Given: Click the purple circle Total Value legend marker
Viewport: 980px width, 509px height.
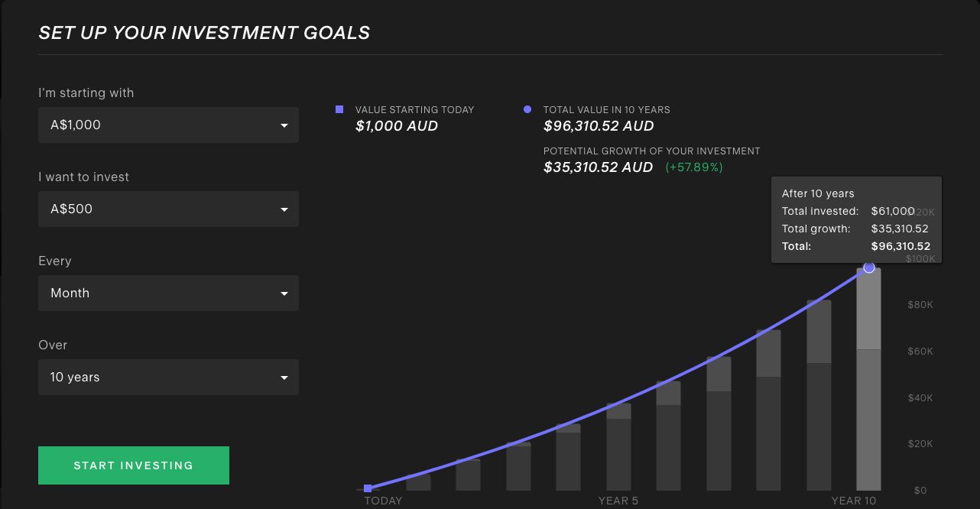Looking at the screenshot, I should (527, 109).
